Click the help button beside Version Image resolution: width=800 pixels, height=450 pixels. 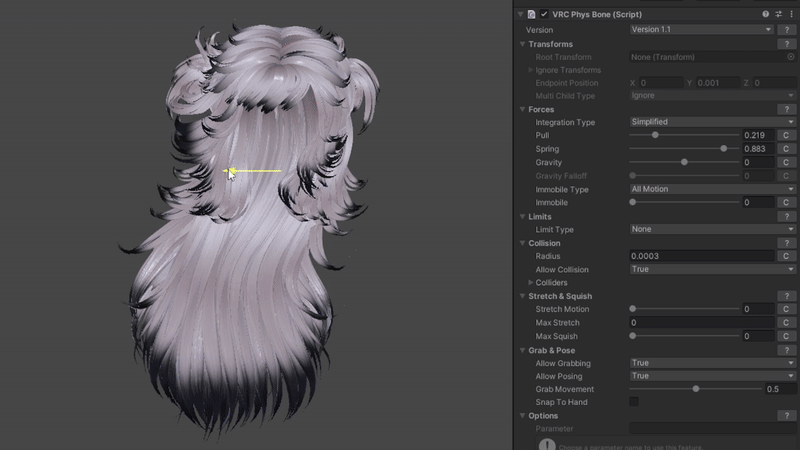pos(786,30)
